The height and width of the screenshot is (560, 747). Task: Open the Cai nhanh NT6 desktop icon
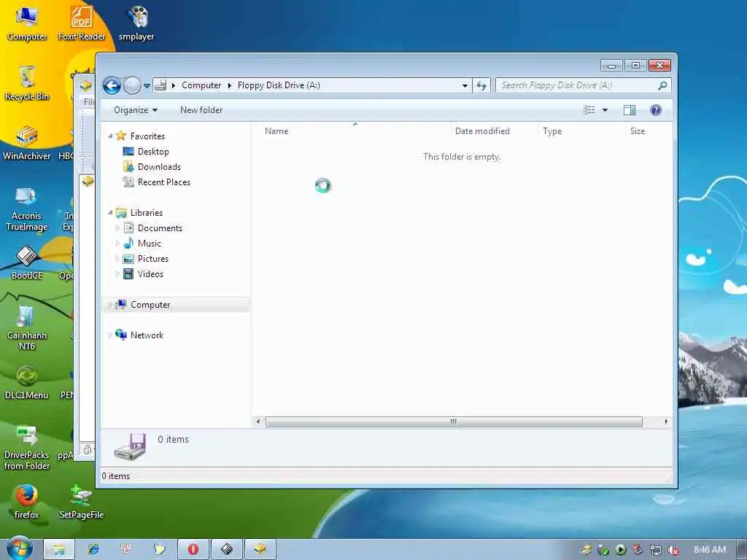[x=27, y=327]
